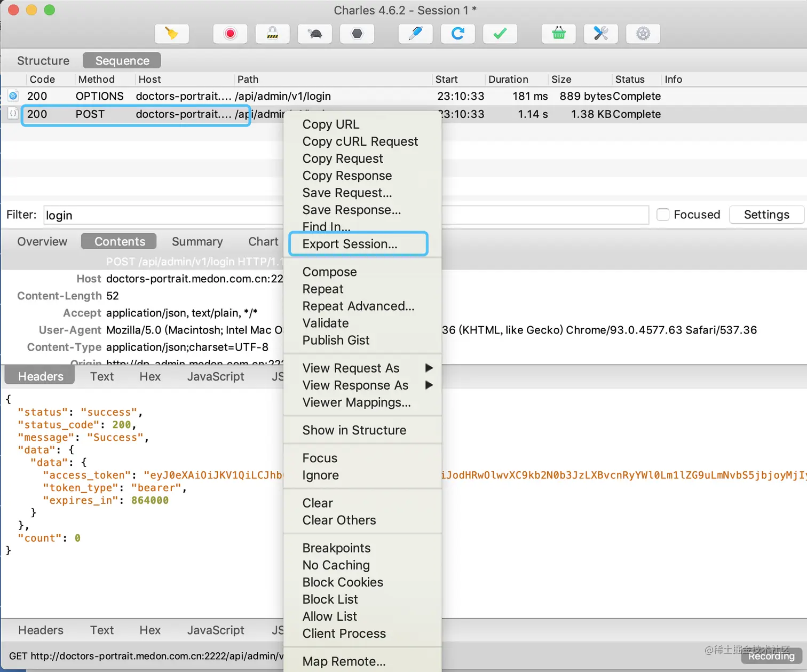Select the POST method cell
Viewport: 807px width, 672px height.
tap(90, 114)
